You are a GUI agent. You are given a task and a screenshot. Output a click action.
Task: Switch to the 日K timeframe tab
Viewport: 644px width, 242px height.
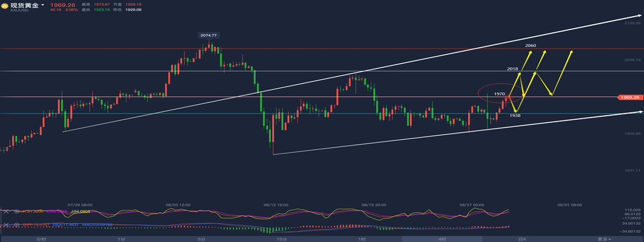[x=522, y=239]
